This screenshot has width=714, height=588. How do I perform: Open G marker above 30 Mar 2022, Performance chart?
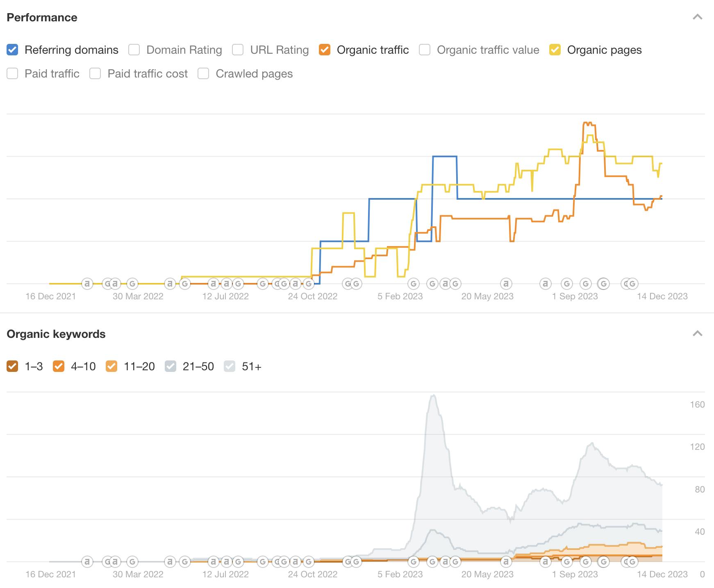click(132, 283)
